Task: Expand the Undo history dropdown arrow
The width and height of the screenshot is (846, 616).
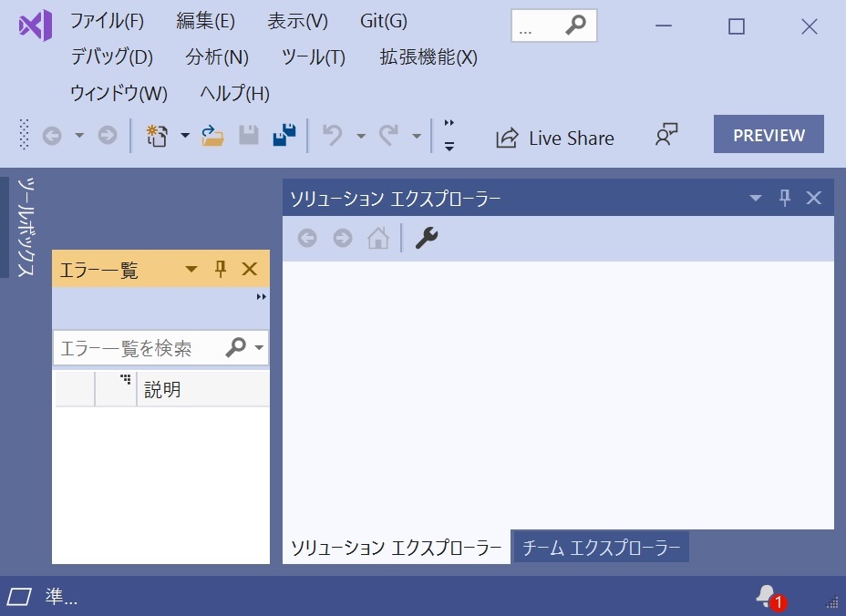Action: (x=361, y=135)
